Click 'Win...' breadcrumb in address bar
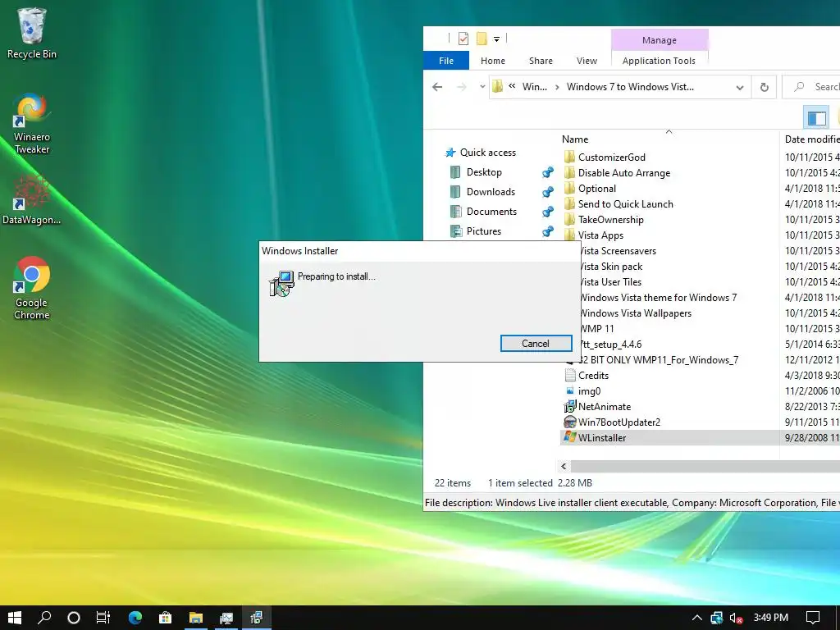The width and height of the screenshot is (840, 630). point(535,87)
